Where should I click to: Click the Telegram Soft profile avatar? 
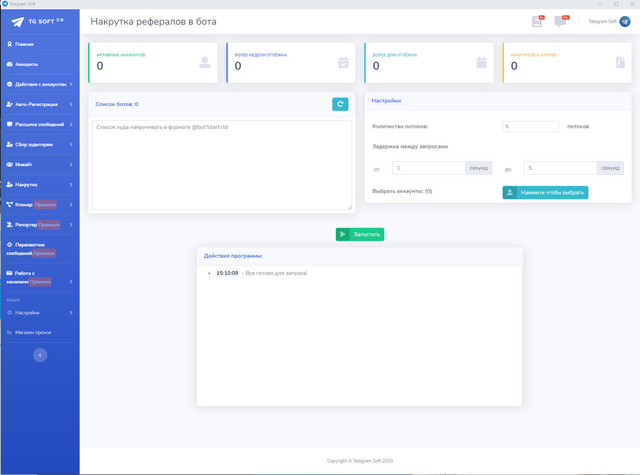pyautogui.click(x=625, y=21)
